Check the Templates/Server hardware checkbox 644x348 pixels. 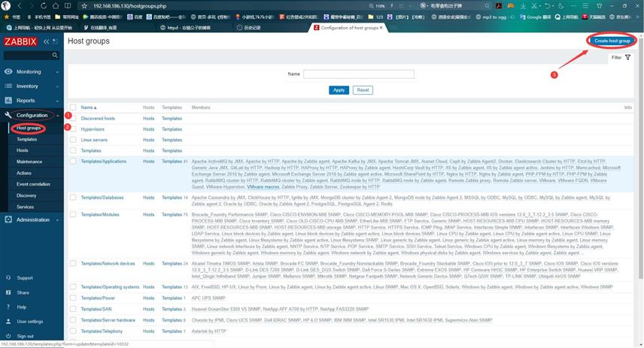pos(73,320)
